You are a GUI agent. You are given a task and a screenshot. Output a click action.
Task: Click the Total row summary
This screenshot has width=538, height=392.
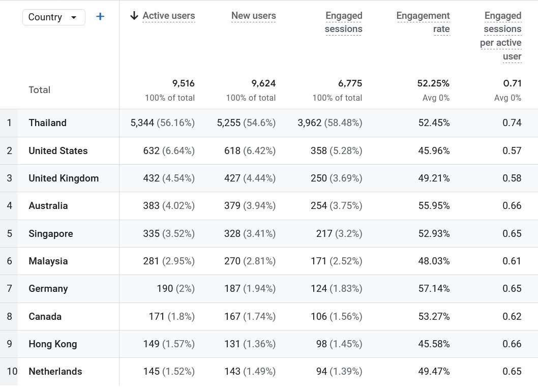(x=39, y=89)
